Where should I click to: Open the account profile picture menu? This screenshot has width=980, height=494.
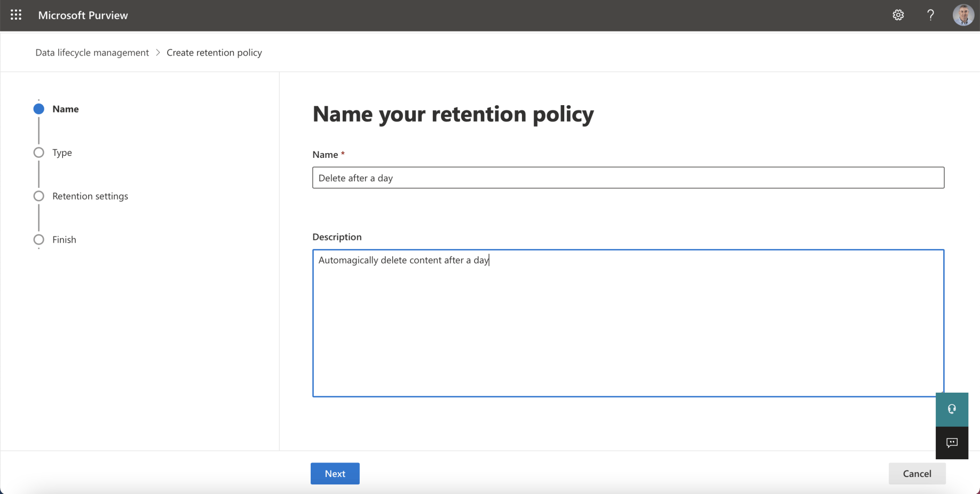pyautogui.click(x=963, y=15)
